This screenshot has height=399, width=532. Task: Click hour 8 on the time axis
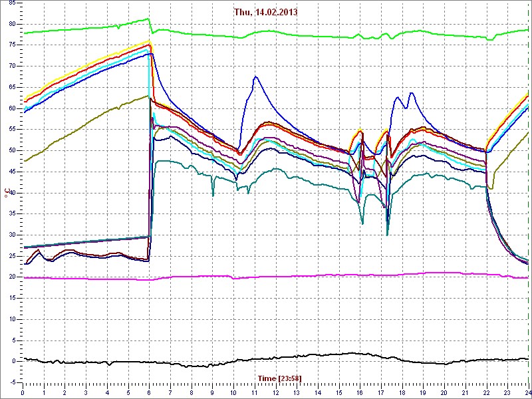192,392
